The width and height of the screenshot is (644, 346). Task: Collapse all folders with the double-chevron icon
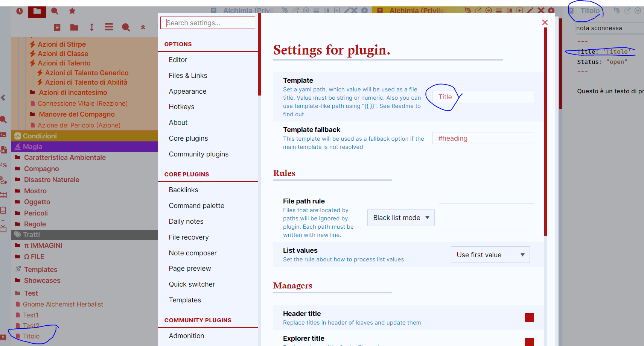pos(143,27)
